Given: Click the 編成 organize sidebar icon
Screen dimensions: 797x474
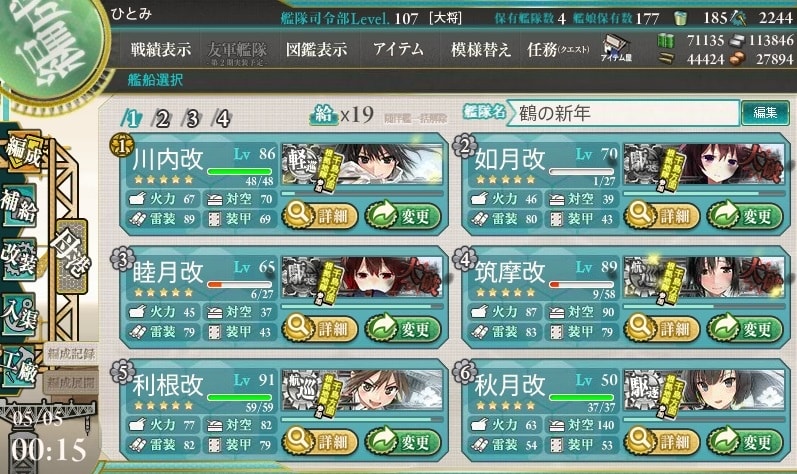Looking at the screenshot, I should 23,151.
